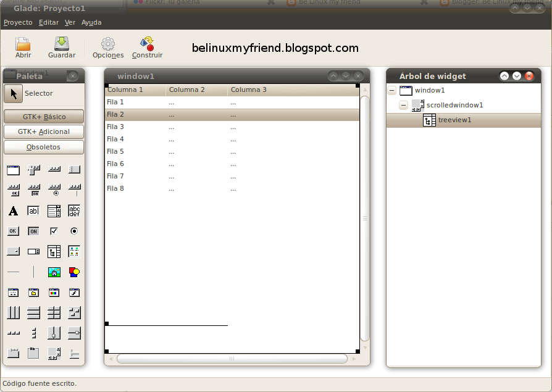This screenshot has width=552, height=392.
Task: Pick the Radio Button widget icon
Action: click(x=74, y=231)
